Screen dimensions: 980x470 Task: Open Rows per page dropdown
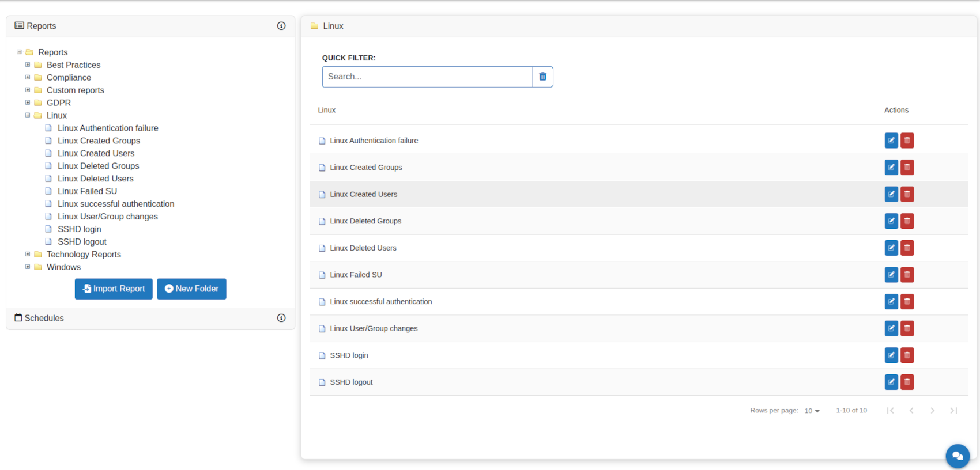pos(812,411)
